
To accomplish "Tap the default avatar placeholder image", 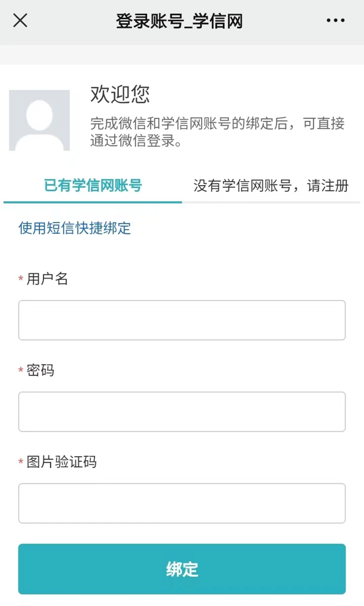I will pos(39,120).
